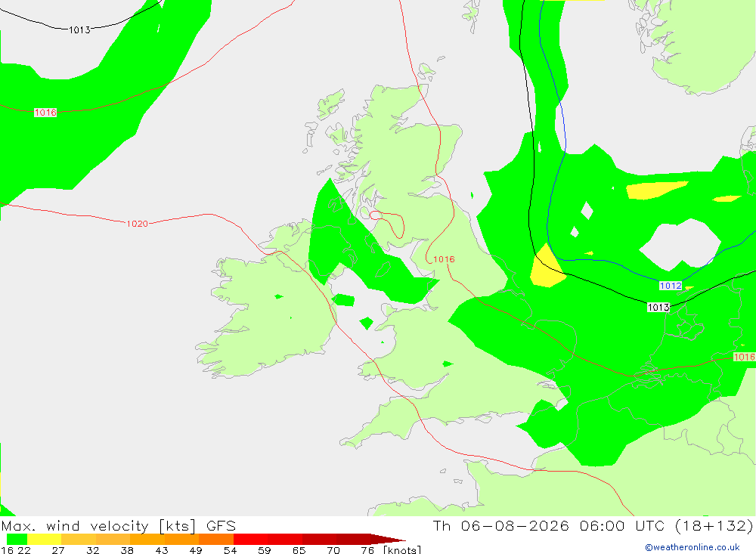Select legend swatch between 43 and 49
The height and width of the screenshot is (554, 756).
(181, 539)
